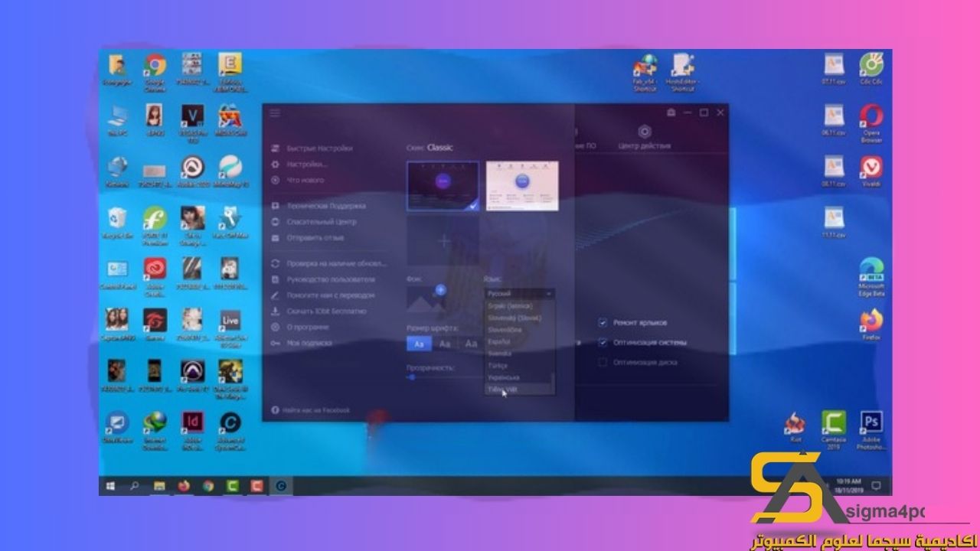Open Настройки... menu entry
This screenshot has height=551, width=980.
pyautogui.click(x=299, y=165)
